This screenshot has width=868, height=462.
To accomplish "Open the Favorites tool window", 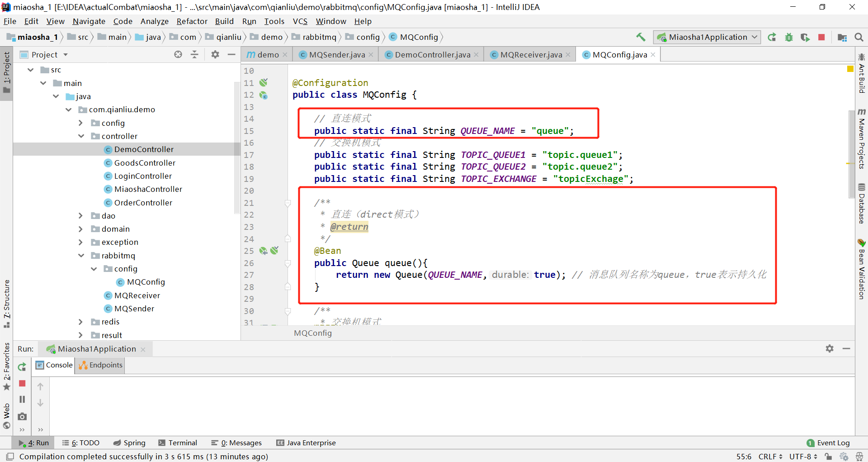I will pyautogui.click(x=7, y=367).
